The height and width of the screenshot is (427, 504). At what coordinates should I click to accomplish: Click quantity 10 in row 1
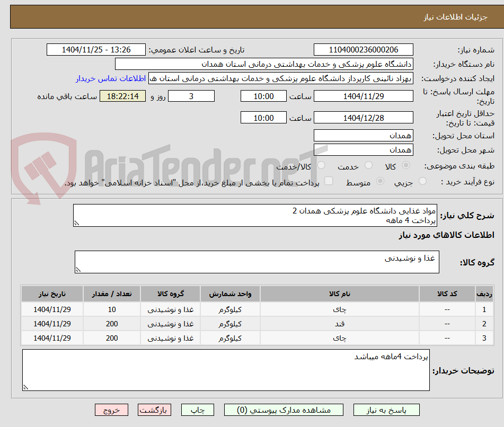pyautogui.click(x=112, y=309)
